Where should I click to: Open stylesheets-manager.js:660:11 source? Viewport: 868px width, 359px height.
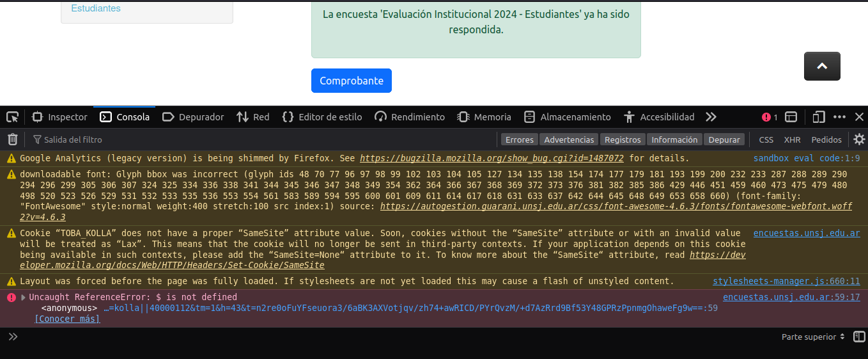[786, 281]
